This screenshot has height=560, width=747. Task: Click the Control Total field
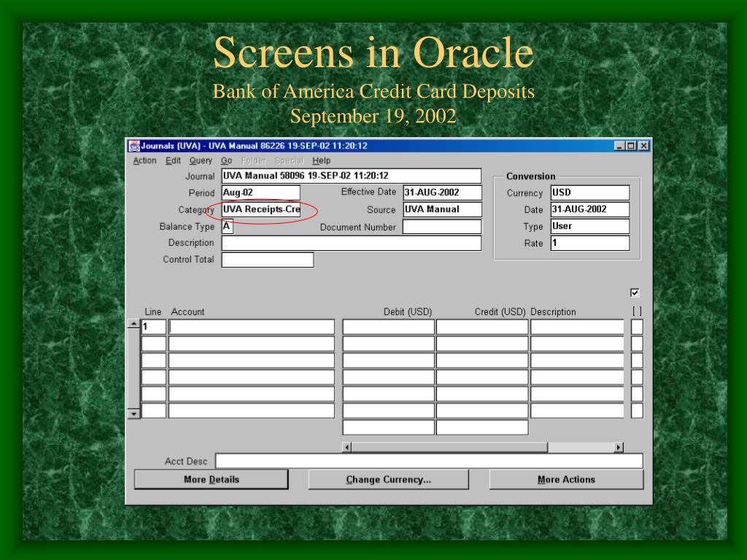(x=267, y=260)
